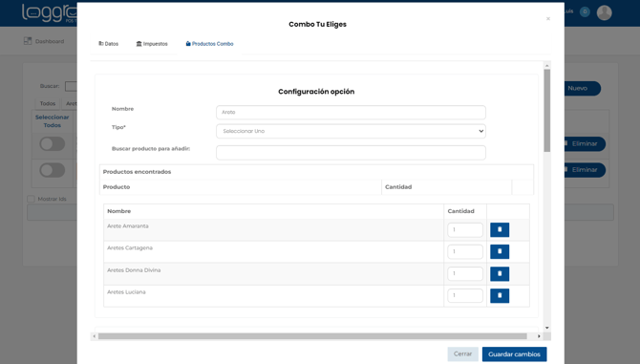Screen dimensions: 640x364
Task: Click the vertical scrollbar up arrow
Action: (547, 66)
